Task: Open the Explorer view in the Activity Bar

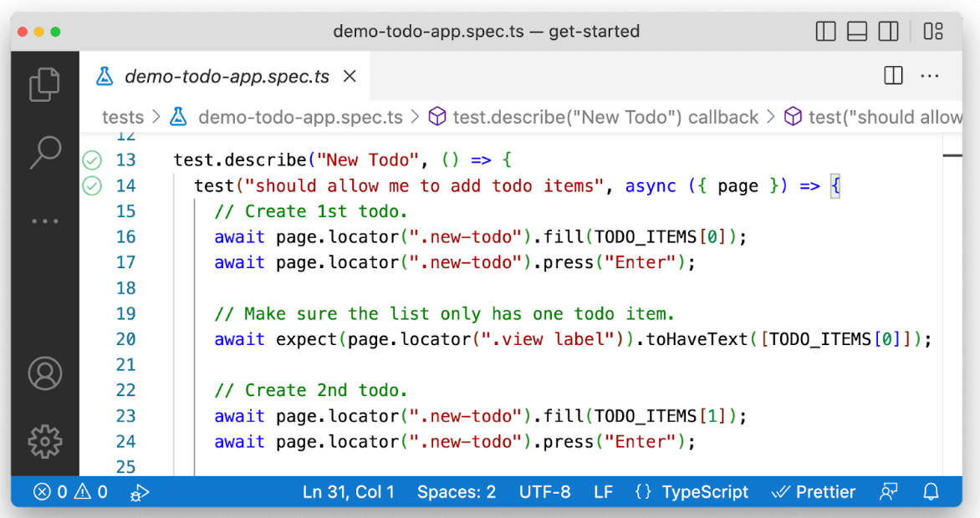Action: pyautogui.click(x=44, y=84)
